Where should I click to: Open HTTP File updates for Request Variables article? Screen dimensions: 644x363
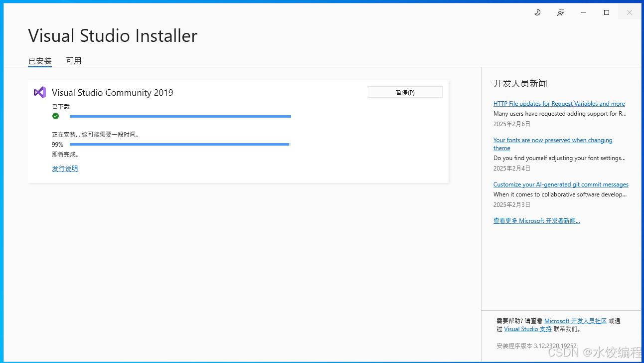tap(559, 104)
